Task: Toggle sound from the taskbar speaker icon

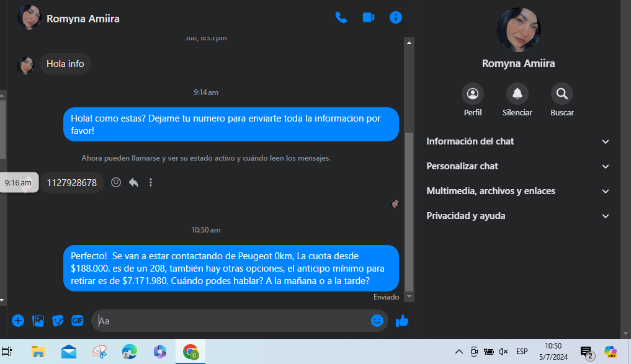Action: (x=503, y=352)
